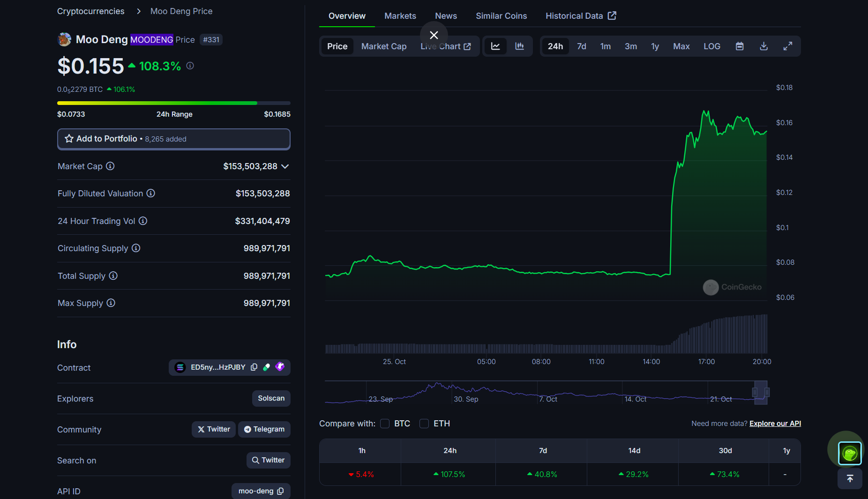This screenshot has width=868, height=499.
Task: Click Solana chain icon in contract chip
Action: pyautogui.click(x=180, y=367)
